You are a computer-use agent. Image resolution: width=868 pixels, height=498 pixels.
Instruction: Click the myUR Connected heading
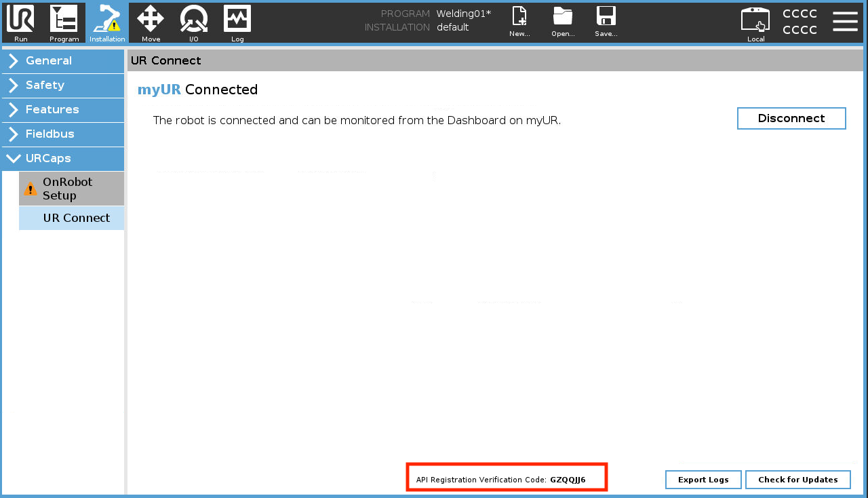coord(197,90)
